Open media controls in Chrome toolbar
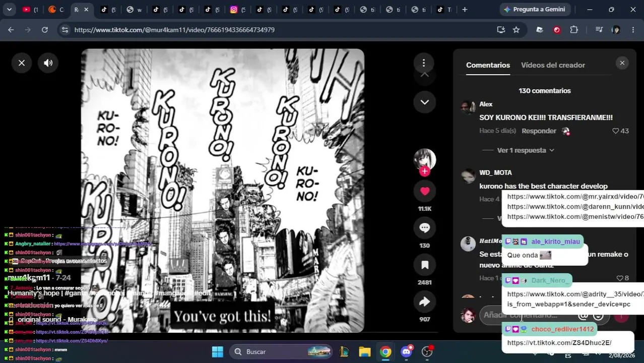The height and width of the screenshot is (363, 644). pyautogui.click(x=599, y=30)
